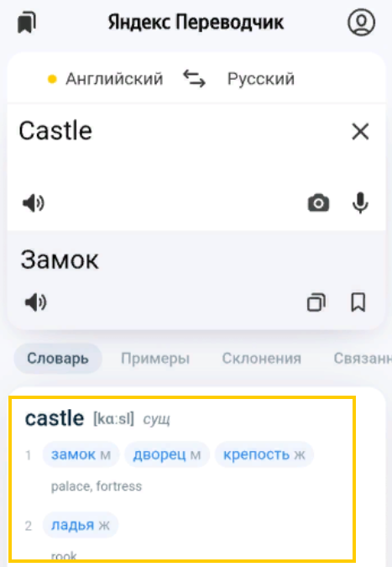Open the partially visible Связанные tab

363,359
